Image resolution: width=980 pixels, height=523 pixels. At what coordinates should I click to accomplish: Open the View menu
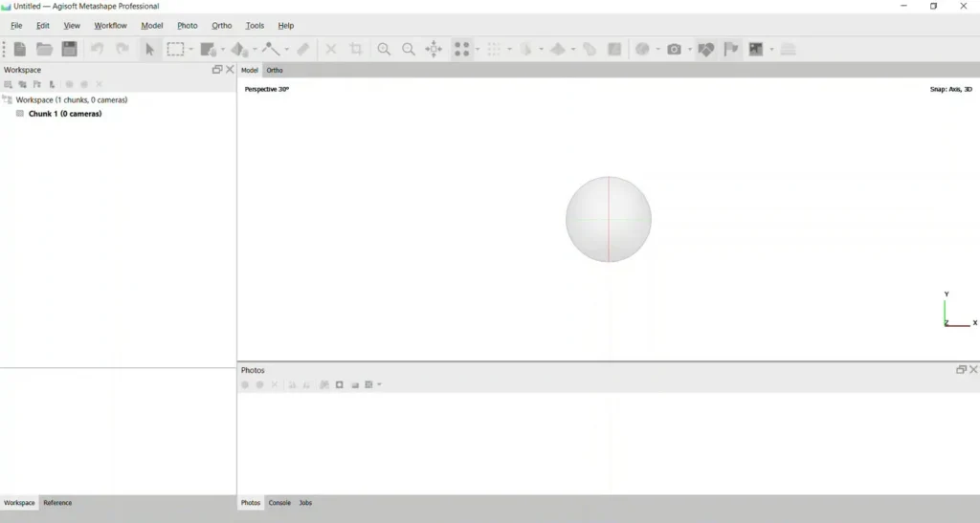pyautogui.click(x=72, y=26)
